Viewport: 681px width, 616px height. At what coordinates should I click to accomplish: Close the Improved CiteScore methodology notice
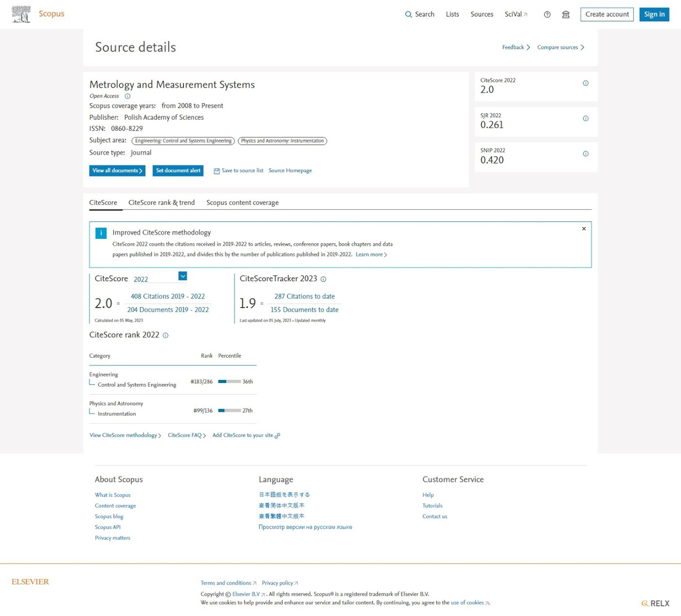pos(584,229)
